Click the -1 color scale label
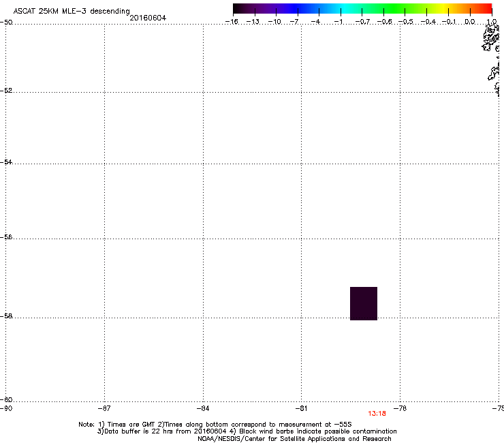The width and height of the screenshot is (504, 443). pyautogui.click(x=338, y=22)
